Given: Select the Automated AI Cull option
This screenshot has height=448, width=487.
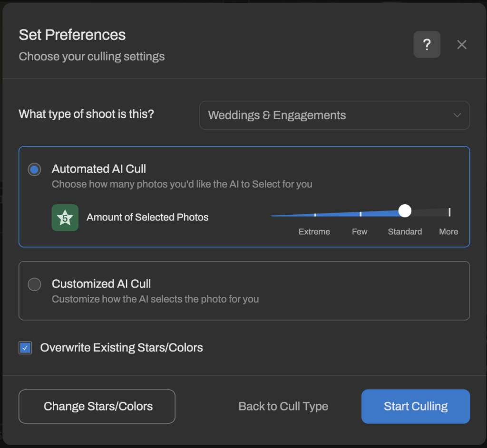Looking at the screenshot, I should pyautogui.click(x=34, y=169).
